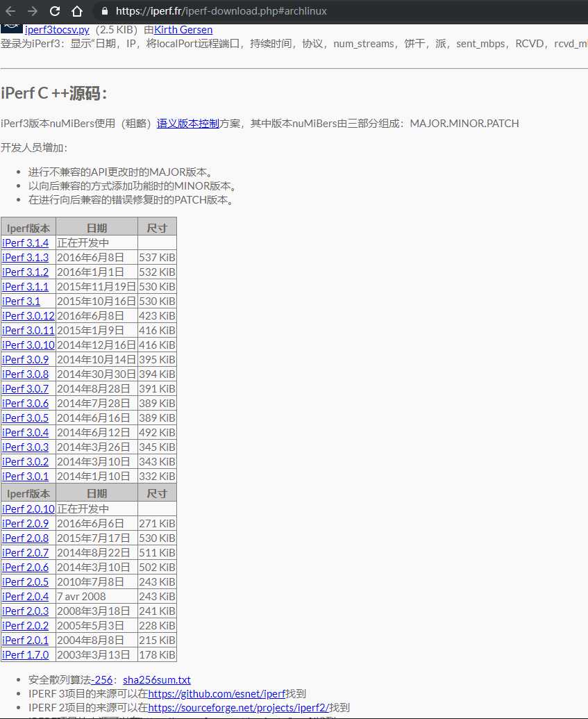Select the 2014年30月30日 date cell
Image resolution: width=588 pixels, height=719 pixels.
[x=96, y=374]
